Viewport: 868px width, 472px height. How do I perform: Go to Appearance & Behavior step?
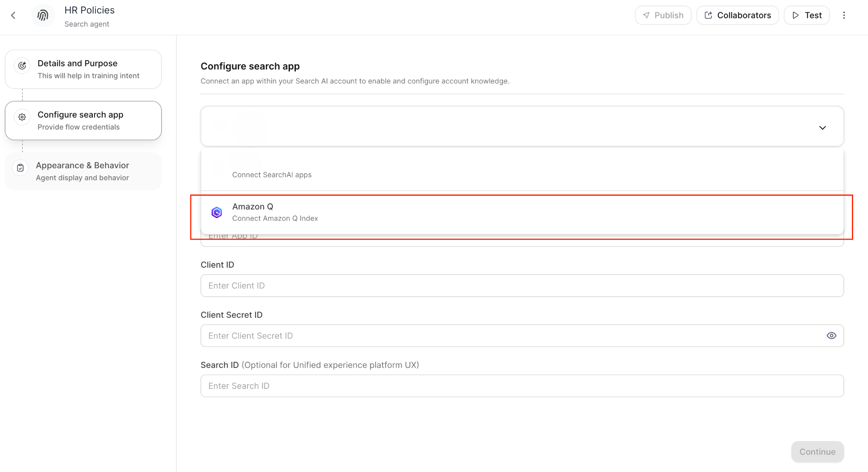click(83, 171)
